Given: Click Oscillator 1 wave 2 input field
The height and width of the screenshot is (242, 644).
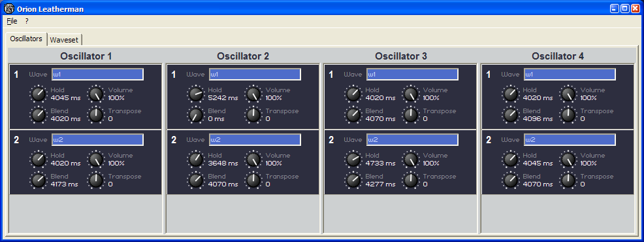Looking at the screenshot, I should [97, 139].
